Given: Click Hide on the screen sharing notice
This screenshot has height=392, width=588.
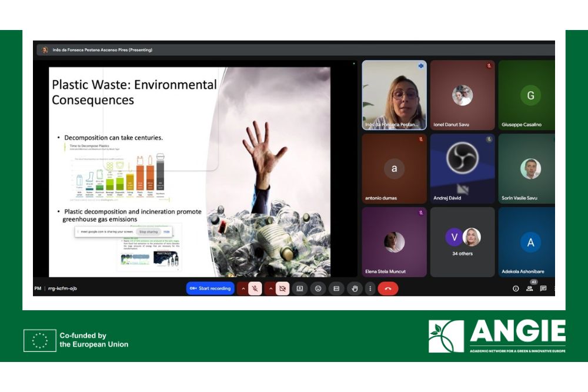Looking at the screenshot, I should (166, 232).
